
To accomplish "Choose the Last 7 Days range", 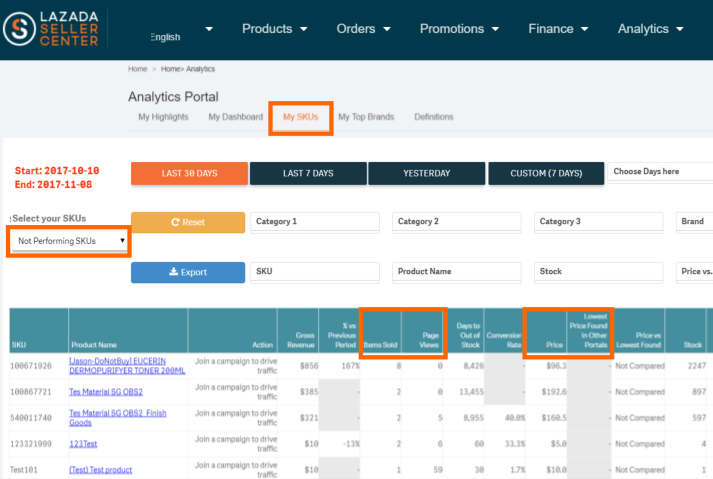I will point(308,173).
